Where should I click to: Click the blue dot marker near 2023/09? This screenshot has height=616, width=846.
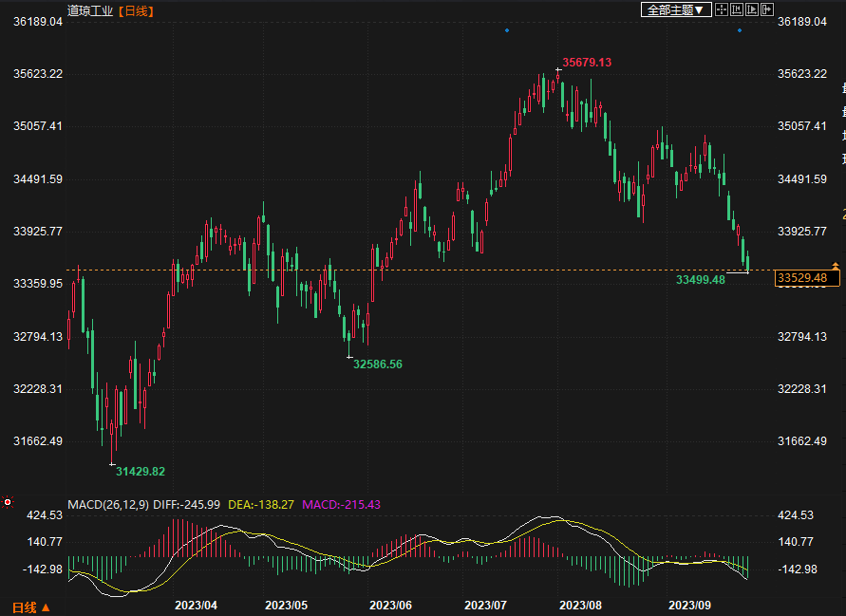[739, 30]
